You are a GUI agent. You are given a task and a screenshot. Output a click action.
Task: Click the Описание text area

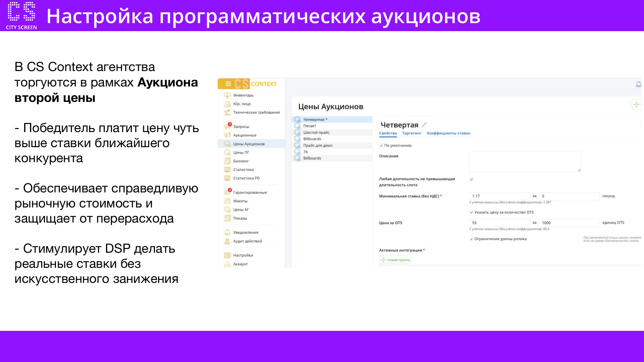pyautogui.click(x=525, y=162)
